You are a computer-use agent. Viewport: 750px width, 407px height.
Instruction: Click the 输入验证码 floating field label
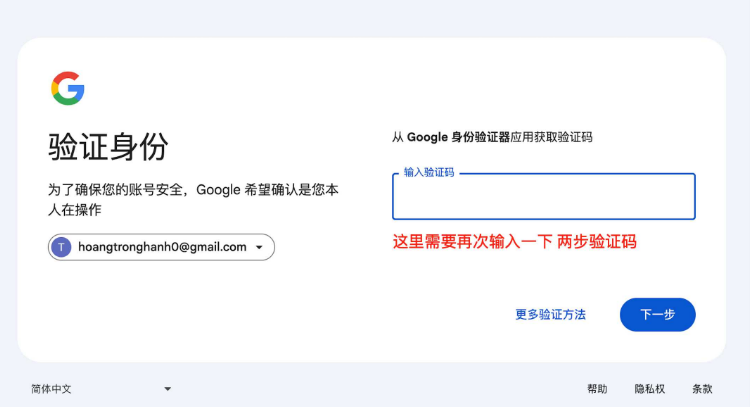(429, 173)
